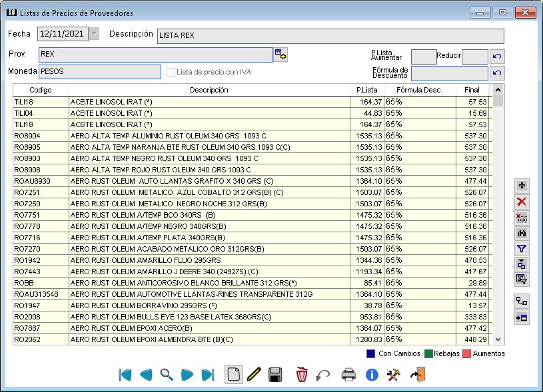Apply the Aumentar/Reducir price adjustment button

497,57
